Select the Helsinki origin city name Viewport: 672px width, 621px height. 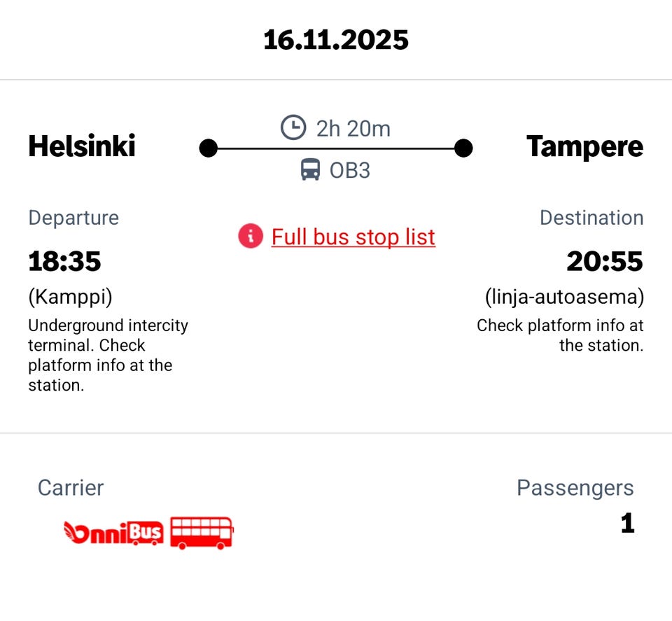(82, 146)
